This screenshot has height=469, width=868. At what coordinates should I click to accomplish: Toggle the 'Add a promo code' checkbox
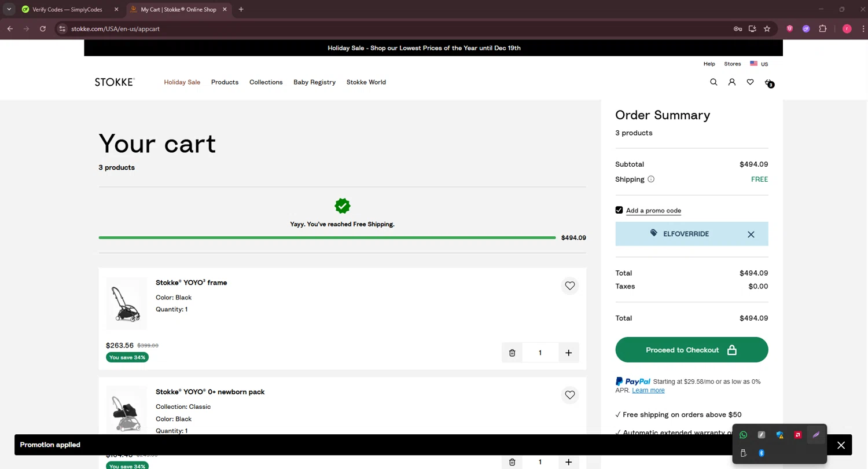coord(619,210)
